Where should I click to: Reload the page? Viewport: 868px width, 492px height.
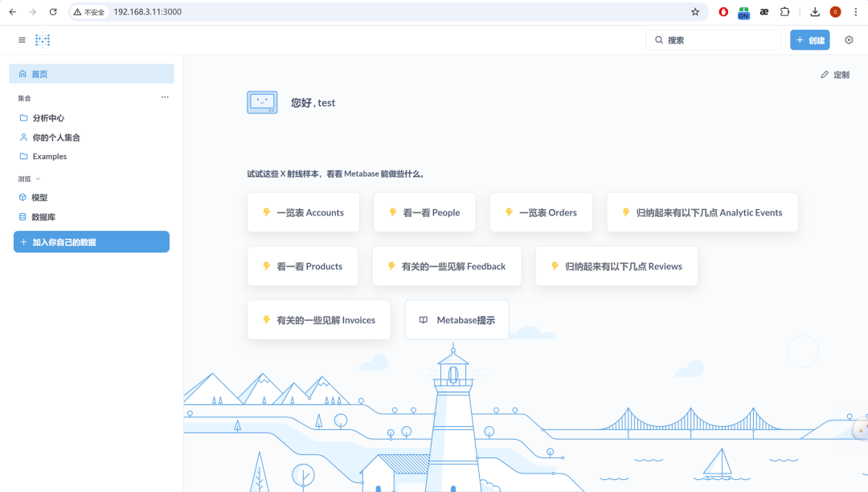(53, 11)
